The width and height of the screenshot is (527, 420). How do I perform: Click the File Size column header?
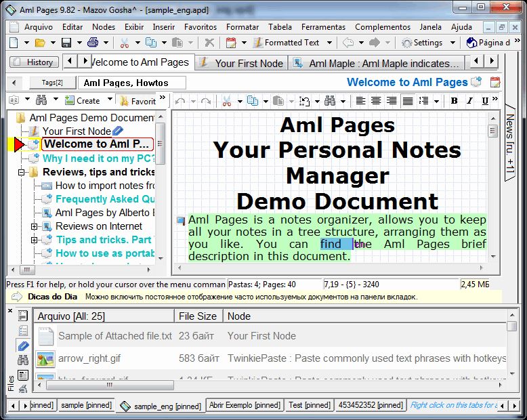point(198,316)
